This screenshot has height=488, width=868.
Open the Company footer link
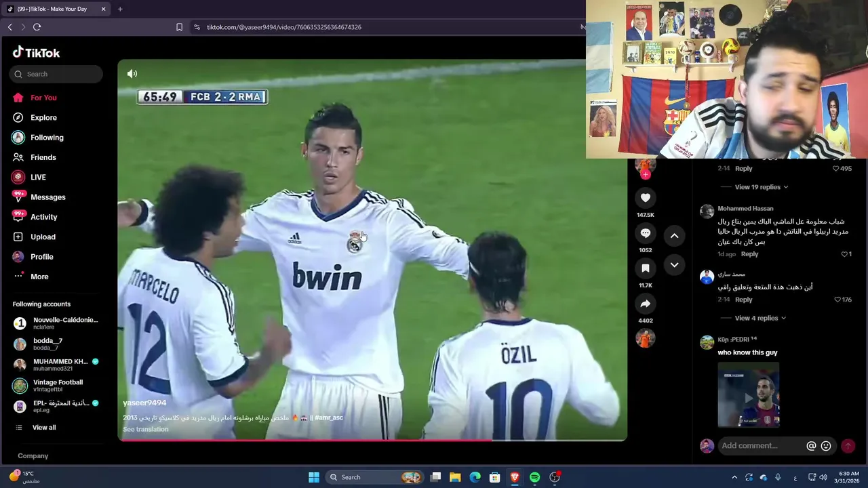coord(33,456)
